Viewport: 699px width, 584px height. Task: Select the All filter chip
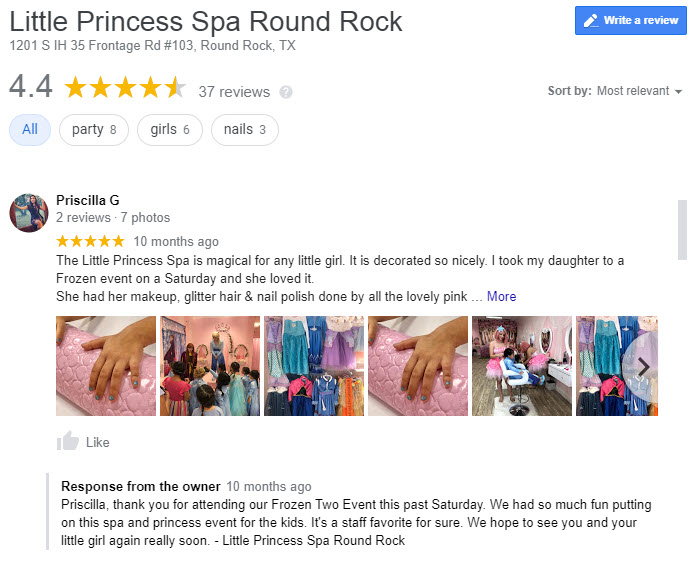(30, 130)
